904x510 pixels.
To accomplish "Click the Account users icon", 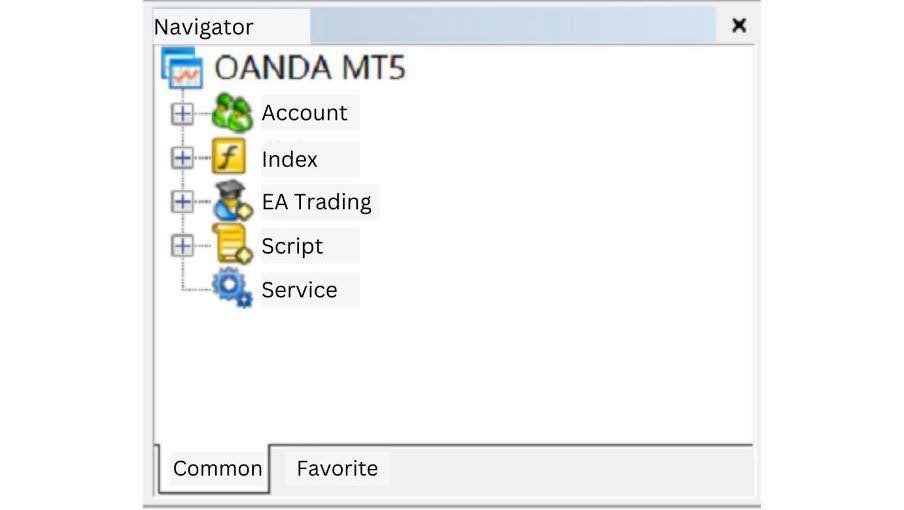I will [232, 113].
